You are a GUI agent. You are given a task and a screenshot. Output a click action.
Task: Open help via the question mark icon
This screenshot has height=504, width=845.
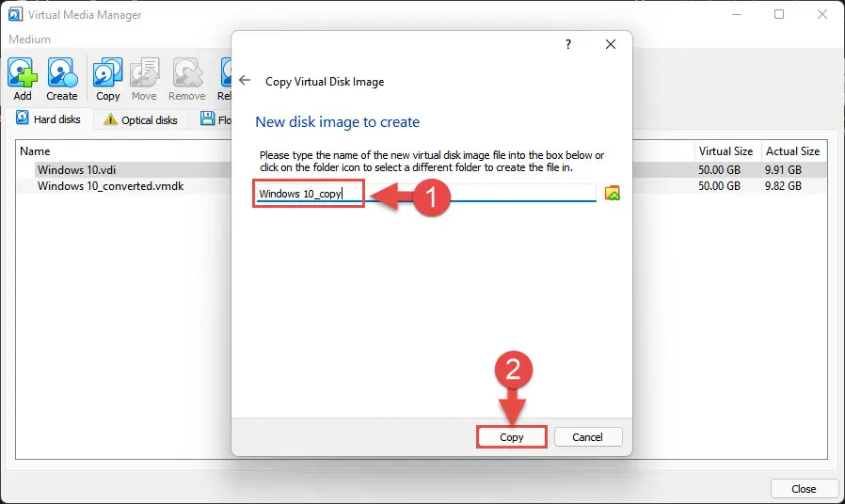point(568,44)
